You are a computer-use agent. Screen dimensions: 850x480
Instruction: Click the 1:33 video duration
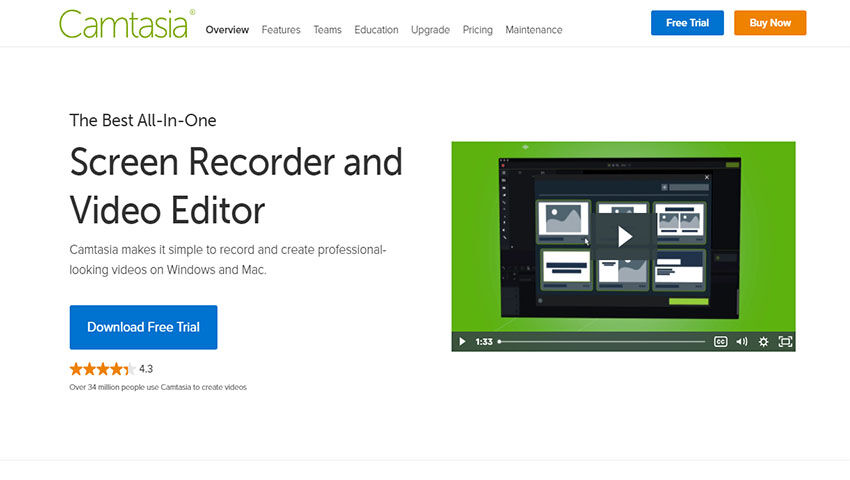click(x=484, y=342)
